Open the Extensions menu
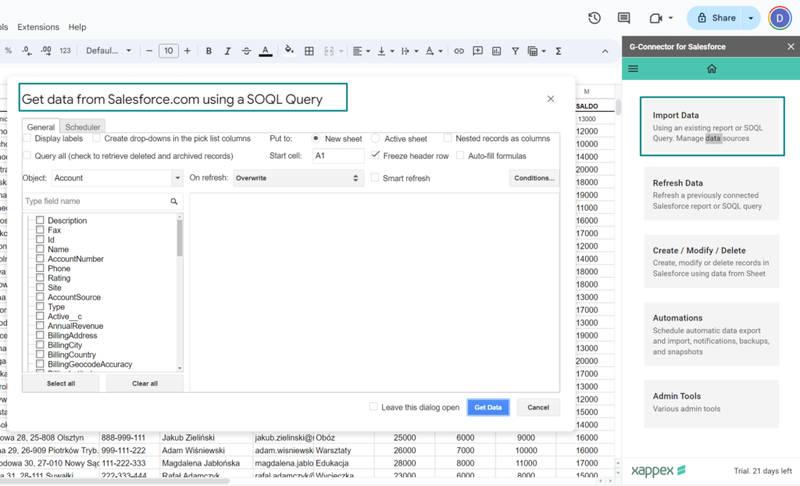The height and width of the screenshot is (486, 800). 38,27
